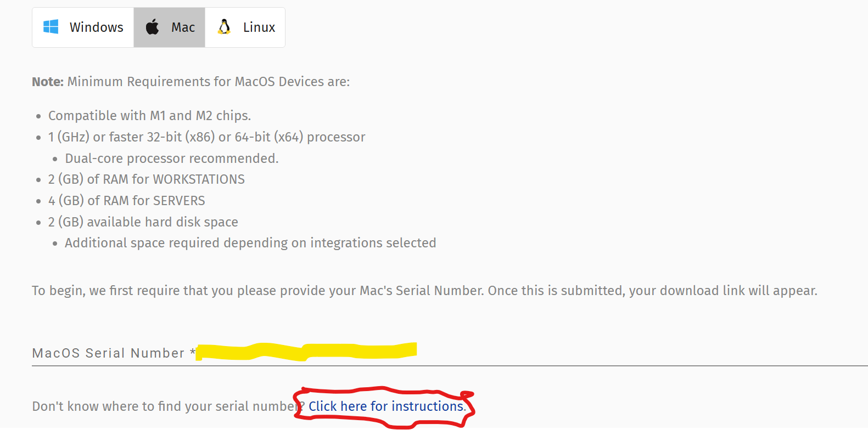This screenshot has width=868, height=430.
Task: Switch to the Windows tab label
Action: 96,27
